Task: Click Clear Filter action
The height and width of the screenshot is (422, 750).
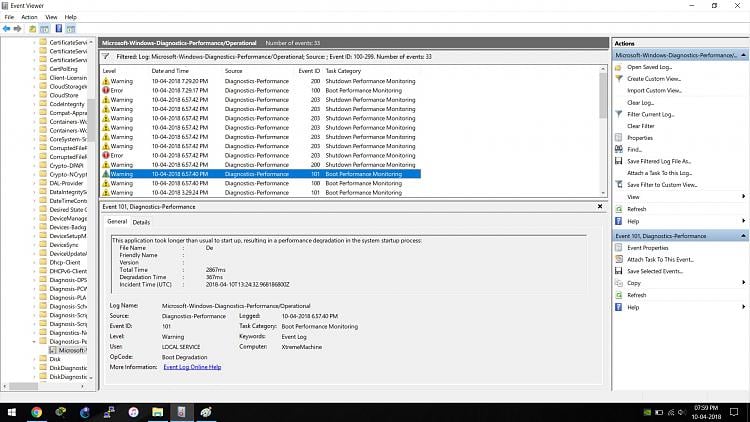Action: click(641, 126)
